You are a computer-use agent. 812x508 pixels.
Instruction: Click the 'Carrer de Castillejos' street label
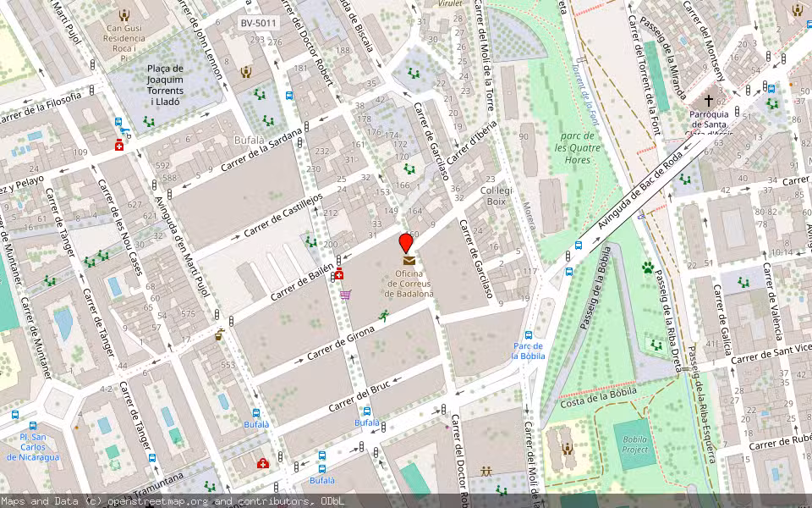pos(283,215)
